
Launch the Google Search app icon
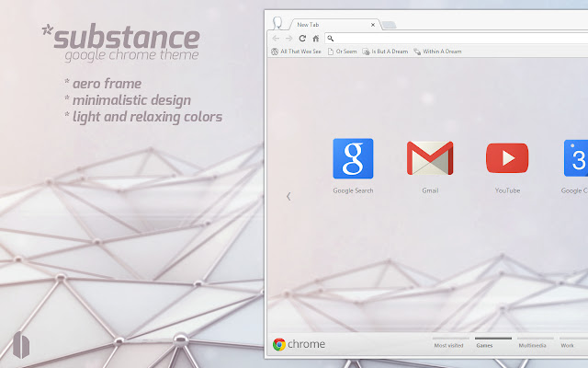tap(353, 158)
